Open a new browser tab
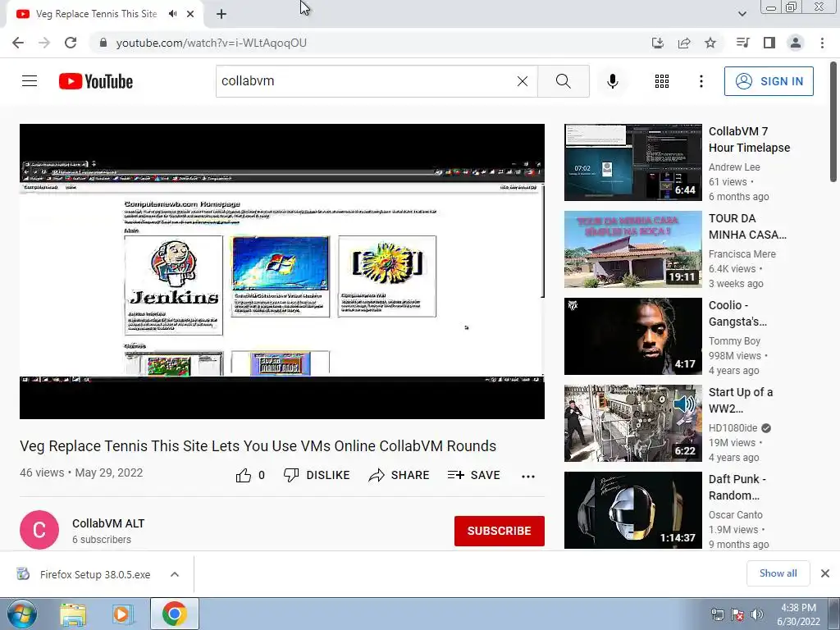 click(221, 14)
